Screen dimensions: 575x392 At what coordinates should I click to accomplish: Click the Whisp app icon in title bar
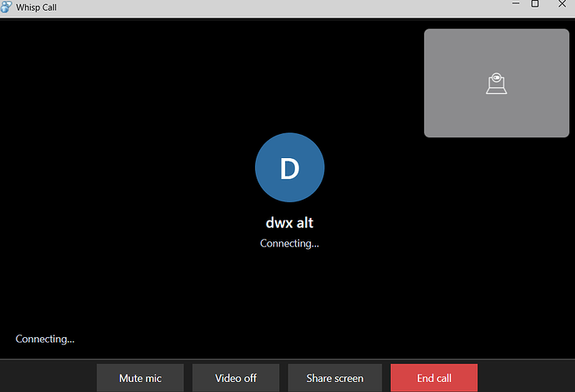6,6
